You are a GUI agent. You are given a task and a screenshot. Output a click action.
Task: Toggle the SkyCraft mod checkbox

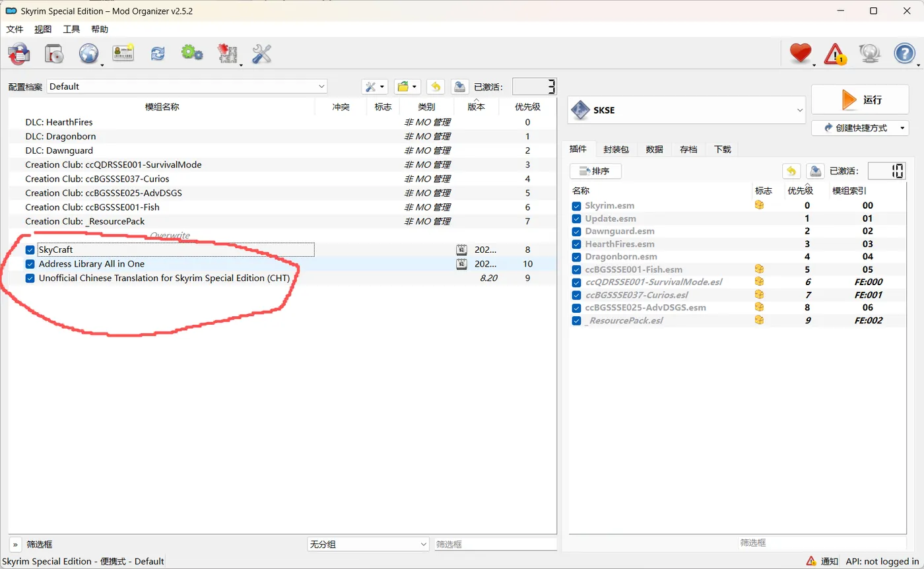point(30,250)
